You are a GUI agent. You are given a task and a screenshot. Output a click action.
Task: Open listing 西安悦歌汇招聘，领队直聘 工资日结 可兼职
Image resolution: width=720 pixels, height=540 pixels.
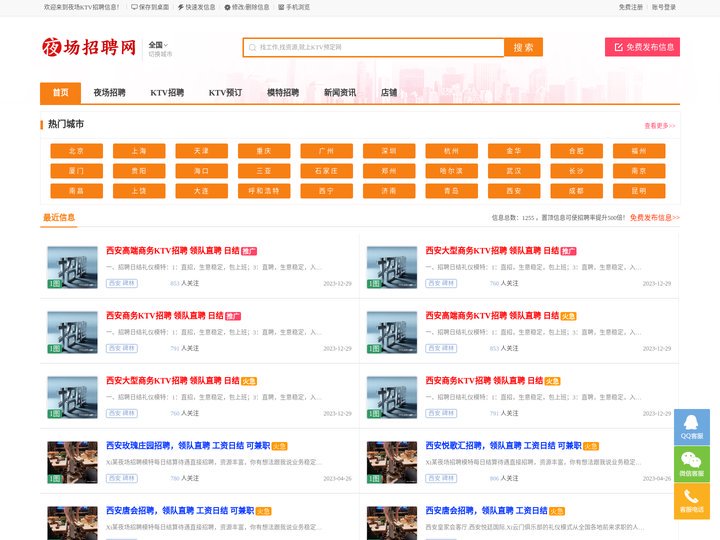pyautogui.click(x=503, y=446)
